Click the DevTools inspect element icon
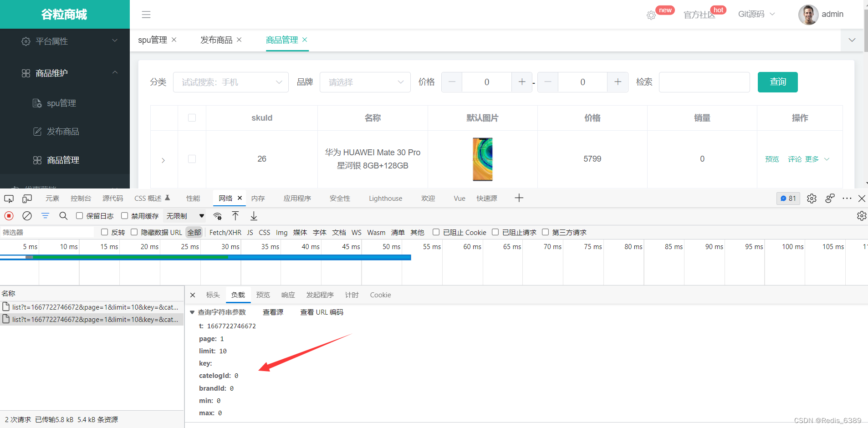The image size is (868, 428). coord(9,199)
